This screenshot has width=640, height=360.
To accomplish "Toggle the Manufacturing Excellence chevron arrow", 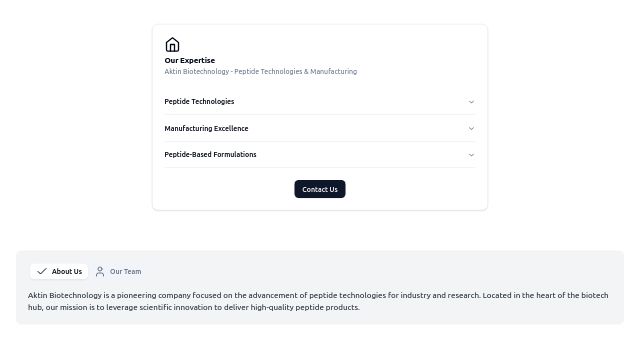I will click(x=471, y=128).
